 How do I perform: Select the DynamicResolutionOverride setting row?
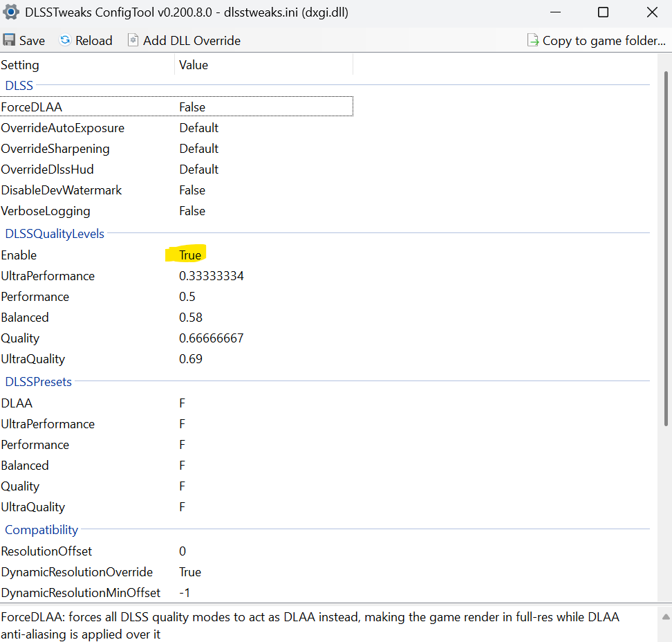(x=77, y=572)
